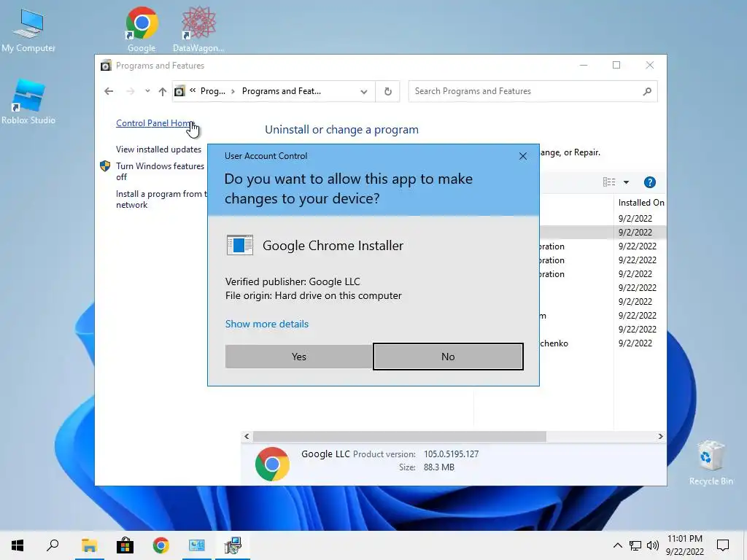Screen dimensions: 747x560
Task: Click horizontal scrollbar left arrow
Action: pyautogui.click(x=247, y=436)
